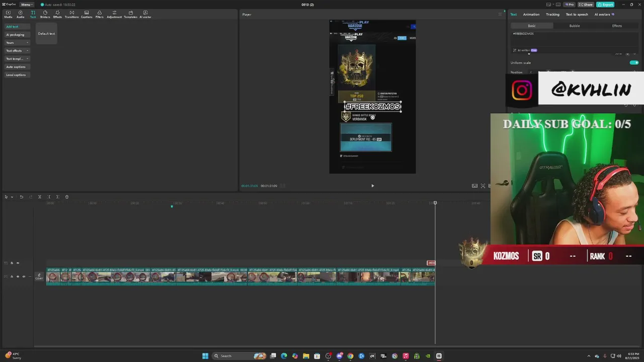The image size is (644, 362).
Task: Toggle visibility of the text track
Action: [x=18, y=263]
